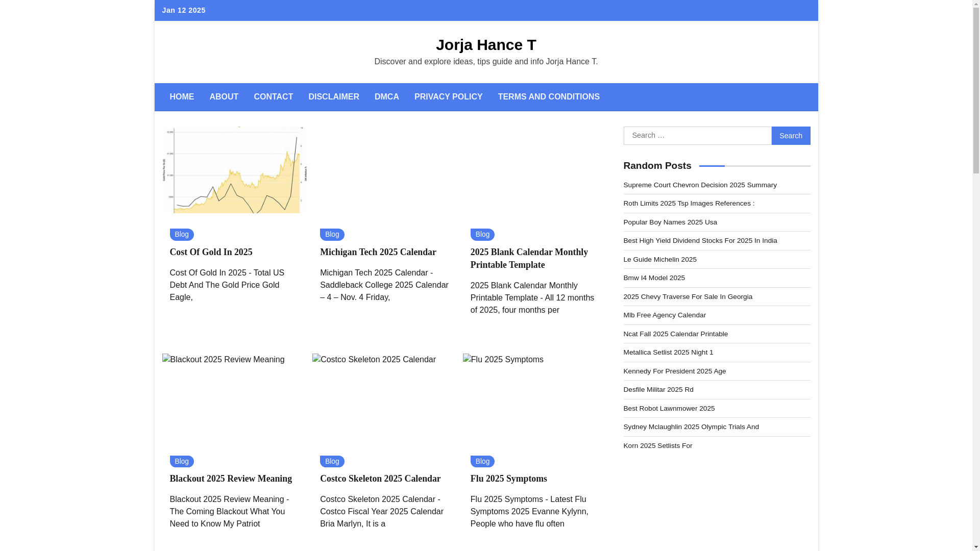
Task: Click the Michigan Tech 2025 Calendar excerpt
Action: tap(384, 285)
